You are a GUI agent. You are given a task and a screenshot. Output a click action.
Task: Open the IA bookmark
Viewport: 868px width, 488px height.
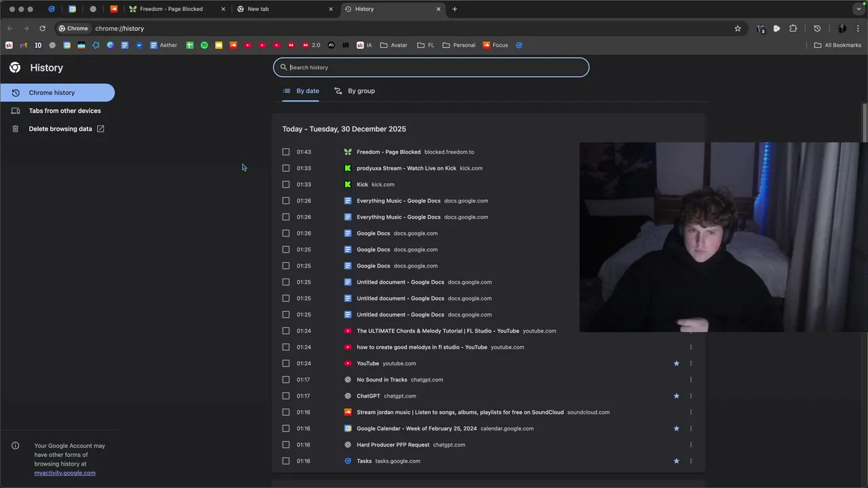point(364,45)
